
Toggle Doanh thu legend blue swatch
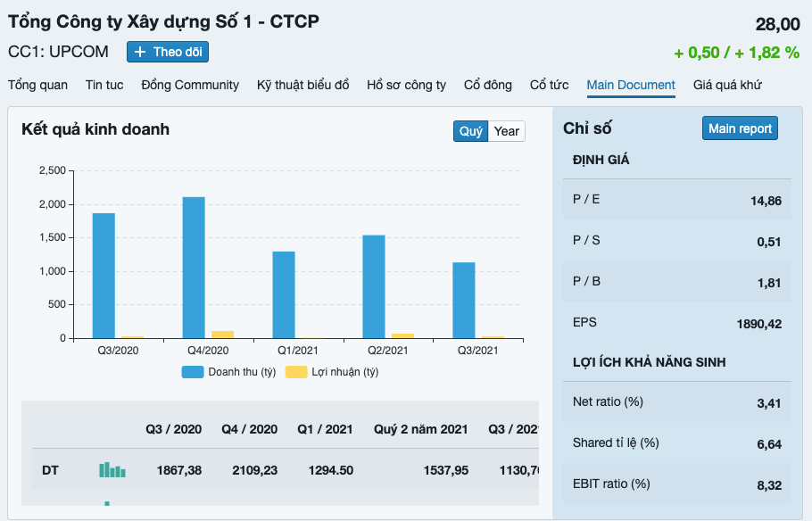pyautogui.click(x=193, y=372)
